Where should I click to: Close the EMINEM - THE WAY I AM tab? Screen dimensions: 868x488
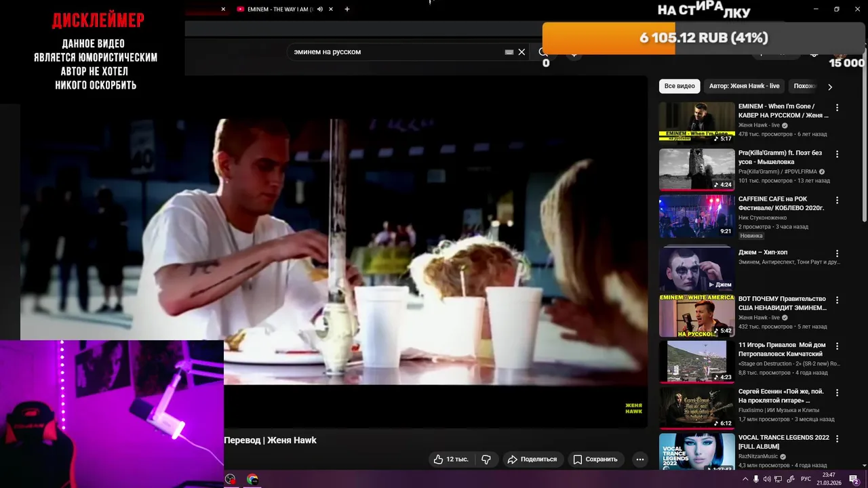tap(331, 9)
